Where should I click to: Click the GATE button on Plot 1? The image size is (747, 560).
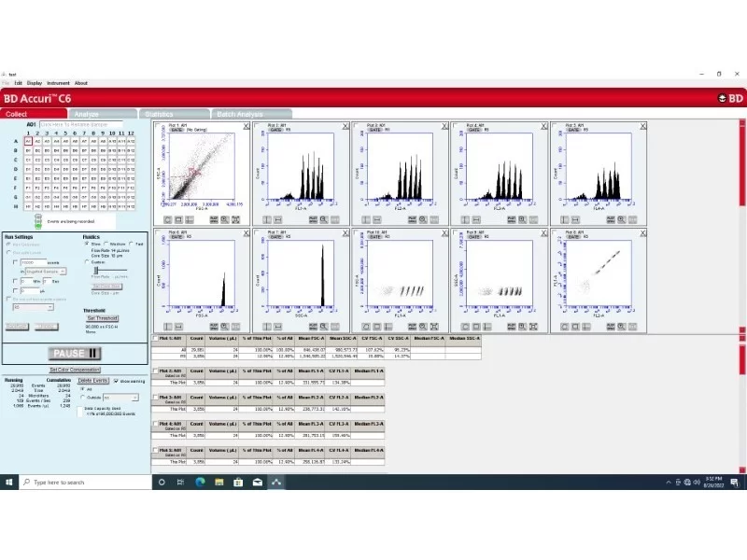pyautogui.click(x=176, y=130)
